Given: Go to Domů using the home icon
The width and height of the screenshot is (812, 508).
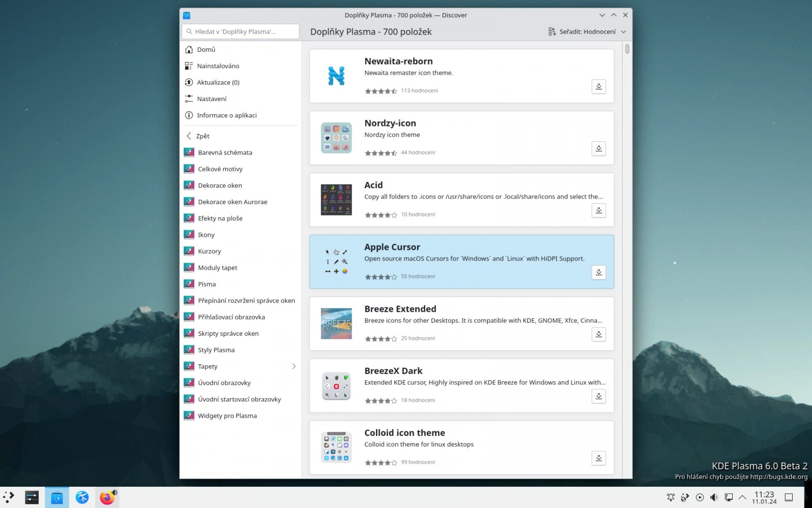Looking at the screenshot, I should coord(189,49).
